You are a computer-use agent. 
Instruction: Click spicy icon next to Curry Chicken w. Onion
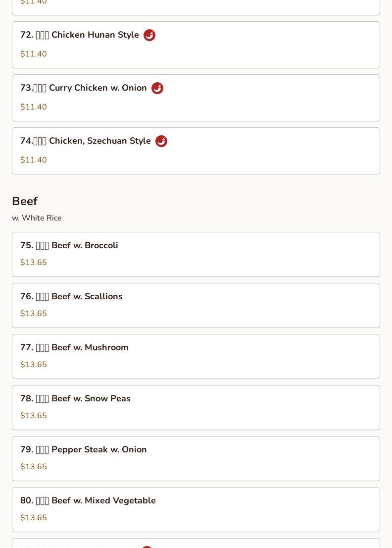[157, 88]
